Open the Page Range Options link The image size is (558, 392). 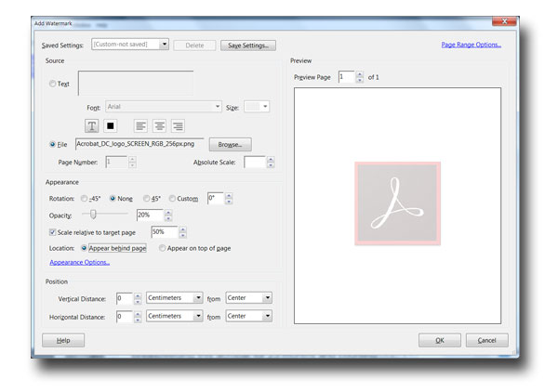click(x=472, y=44)
